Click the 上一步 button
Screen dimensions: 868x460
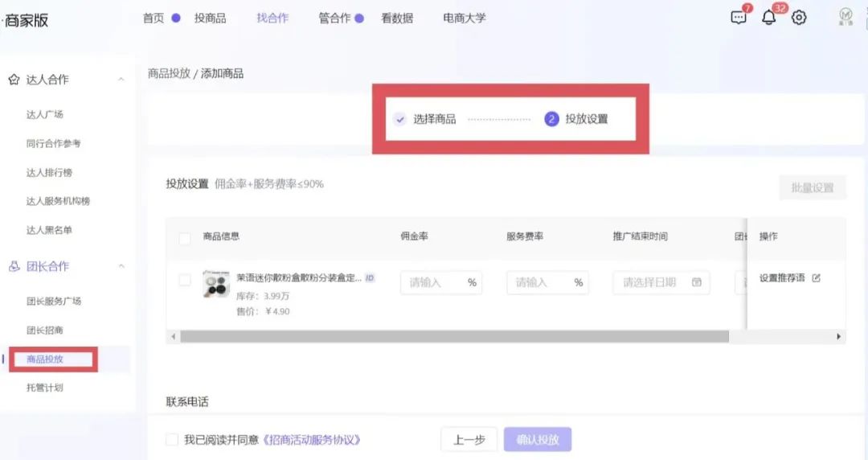tap(469, 440)
